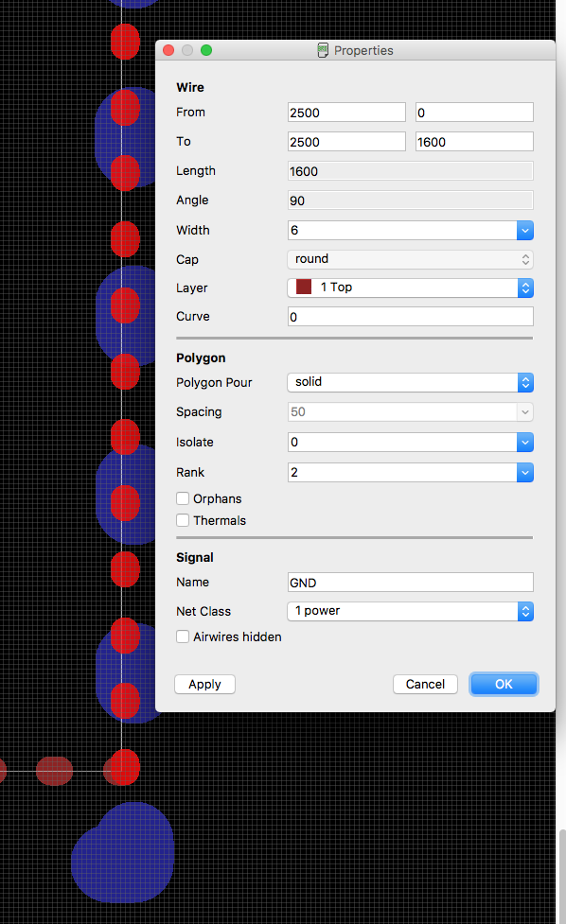Screen dimensions: 566x924
Task: Click the Properties title bar document icon
Action: coord(323,50)
